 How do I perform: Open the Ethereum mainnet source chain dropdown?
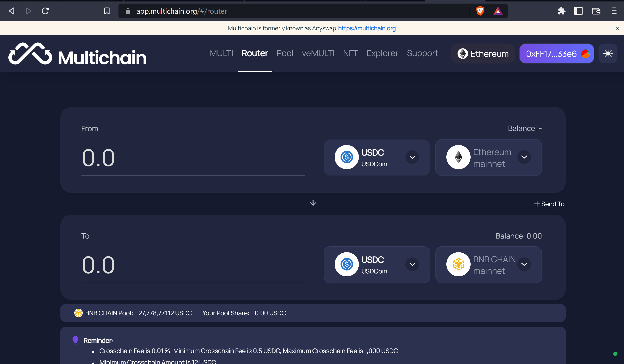pos(488,157)
